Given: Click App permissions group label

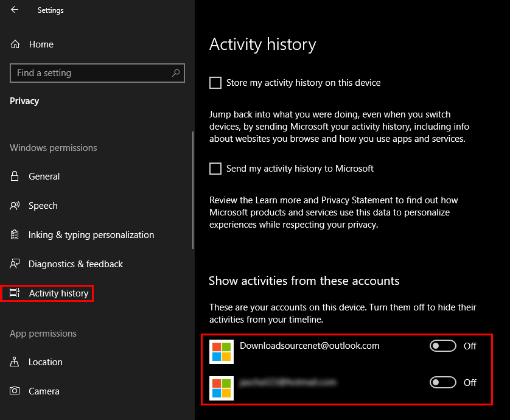Looking at the screenshot, I should pyautogui.click(x=43, y=334).
